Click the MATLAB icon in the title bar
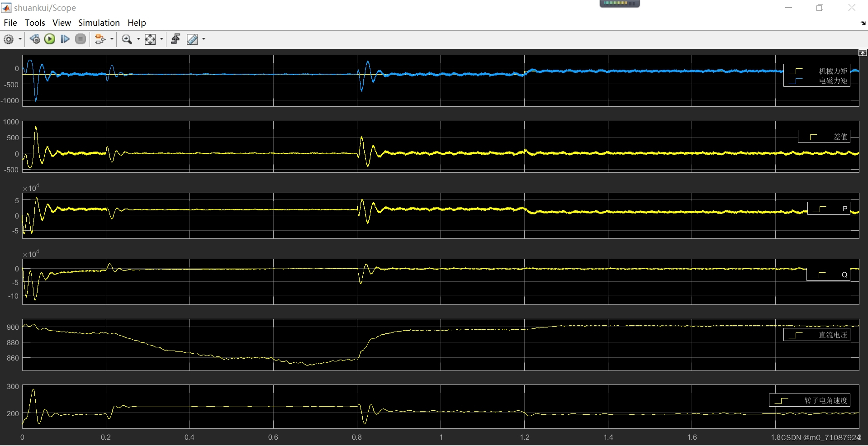This screenshot has width=868, height=446. 6,7
